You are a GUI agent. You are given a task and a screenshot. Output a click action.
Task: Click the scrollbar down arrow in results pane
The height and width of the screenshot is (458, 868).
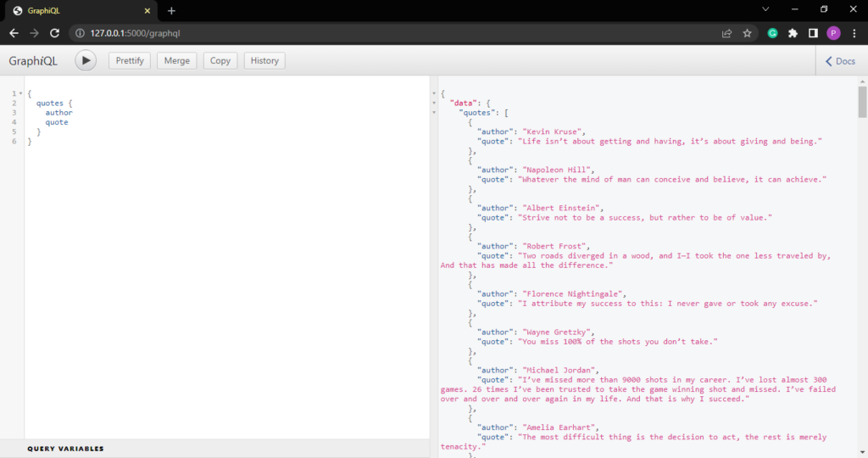862,453
